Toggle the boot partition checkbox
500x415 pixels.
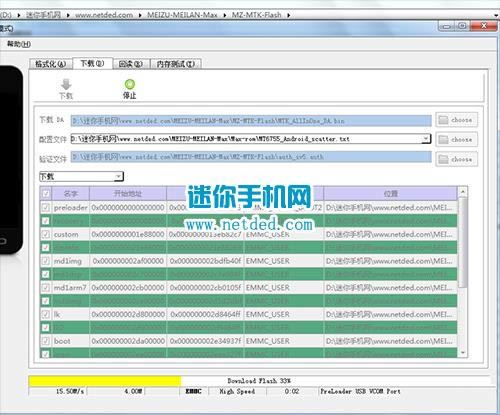(x=46, y=341)
